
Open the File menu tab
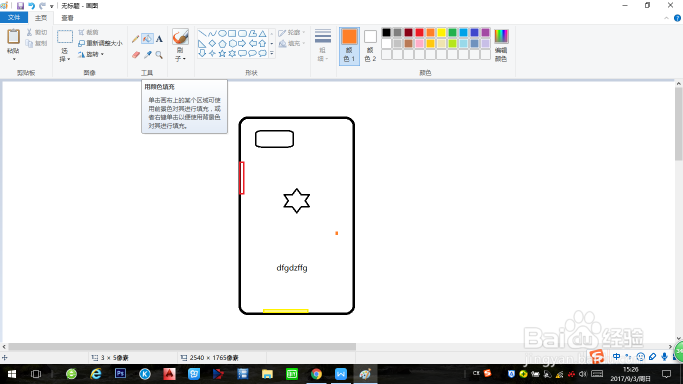click(14, 17)
